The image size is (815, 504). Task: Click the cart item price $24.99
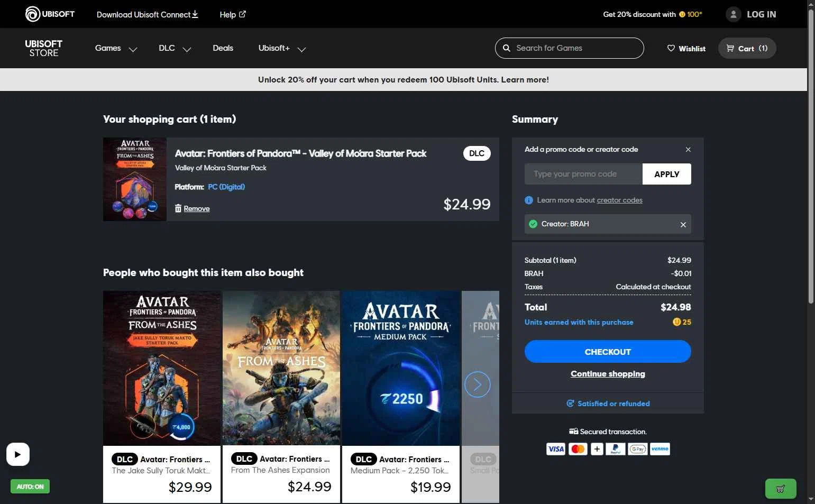tap(467, 204)
